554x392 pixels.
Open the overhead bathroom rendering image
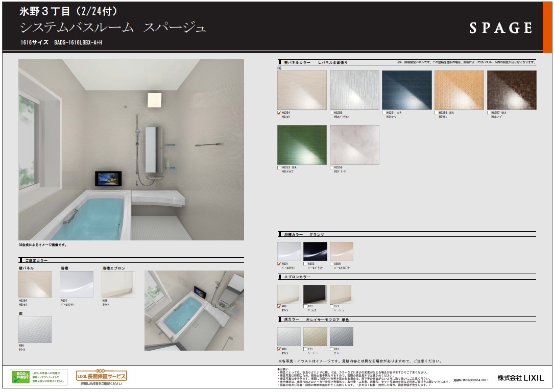(x=194, y=310)
